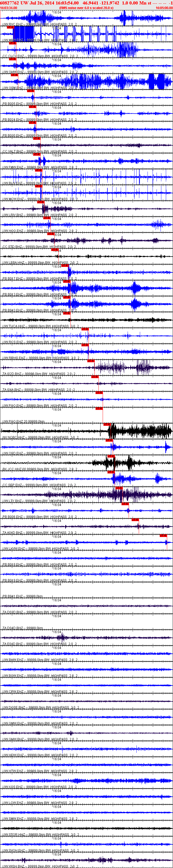
Task: Select the 'UW BLN EHZ' trace label
Action: pos(39,183)
